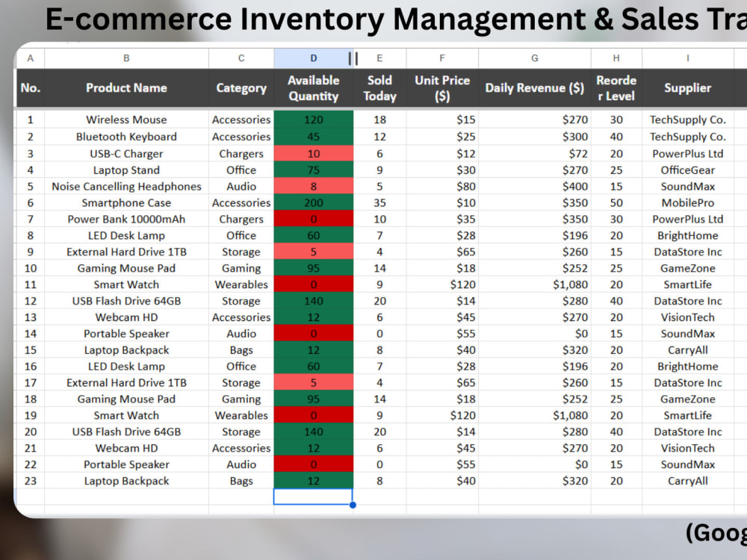
Task: Click column F header
Action: click(442, 58)
